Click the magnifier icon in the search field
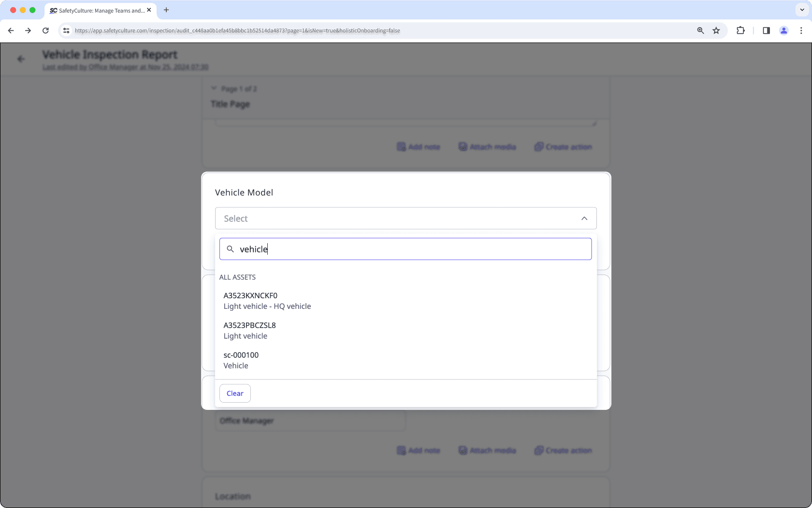812x508 pixels. pos(231,249)
